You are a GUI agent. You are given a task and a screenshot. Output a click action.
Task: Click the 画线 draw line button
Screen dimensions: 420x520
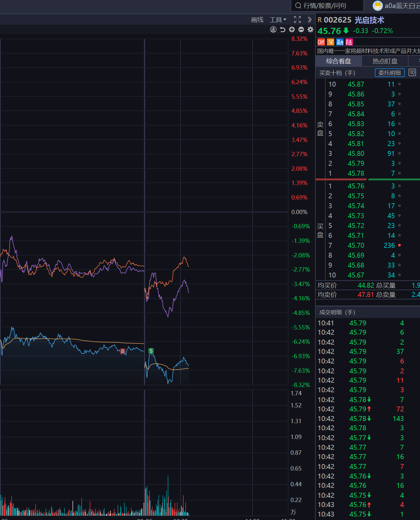[257, 20]
